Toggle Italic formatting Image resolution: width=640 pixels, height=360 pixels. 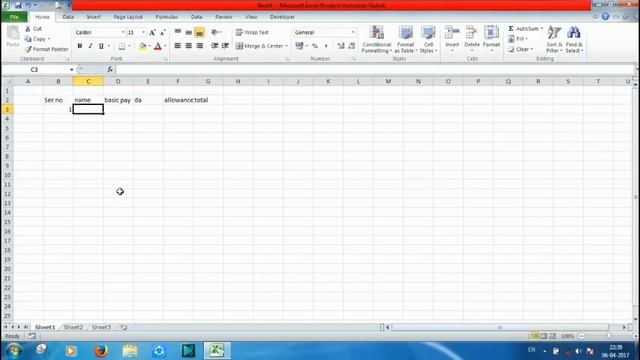90,46
